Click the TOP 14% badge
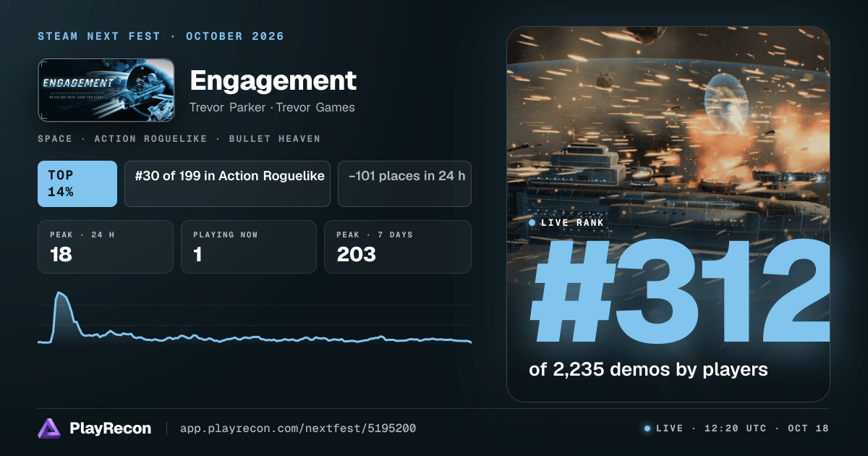This screenshot has height=456, width=868. [x=77, y=184]
